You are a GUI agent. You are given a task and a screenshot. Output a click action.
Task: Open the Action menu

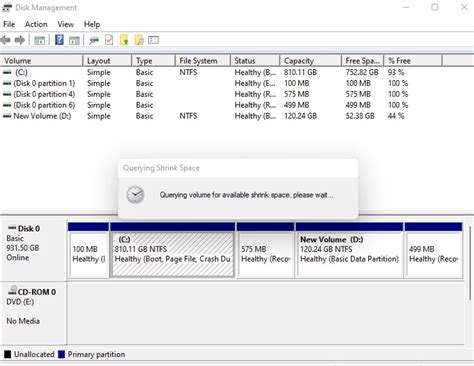[36, 24]
